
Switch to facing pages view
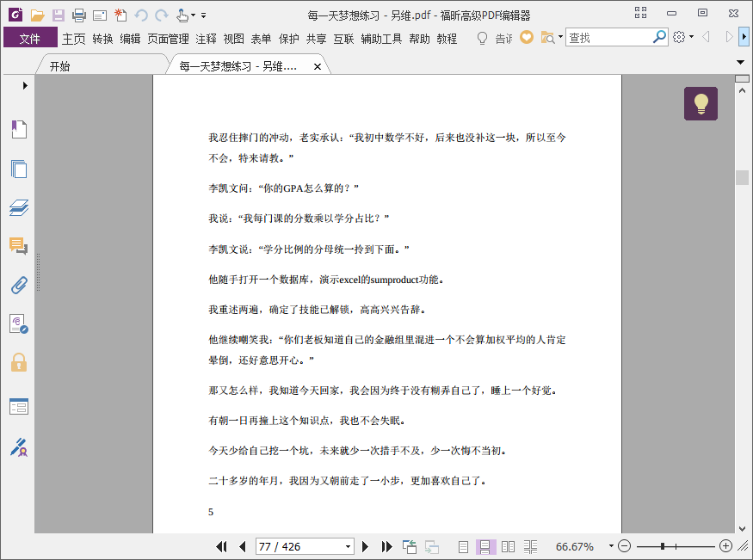point(508,546)
